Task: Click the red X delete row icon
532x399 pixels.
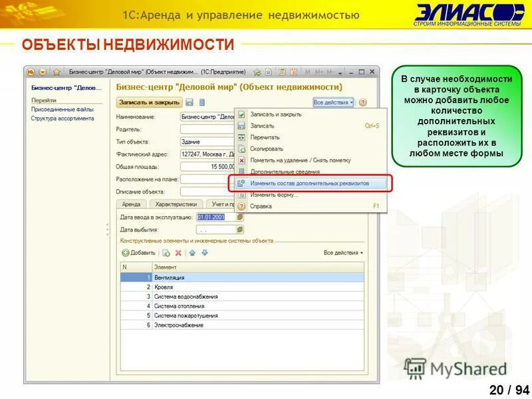Action: tap(178, 253)
